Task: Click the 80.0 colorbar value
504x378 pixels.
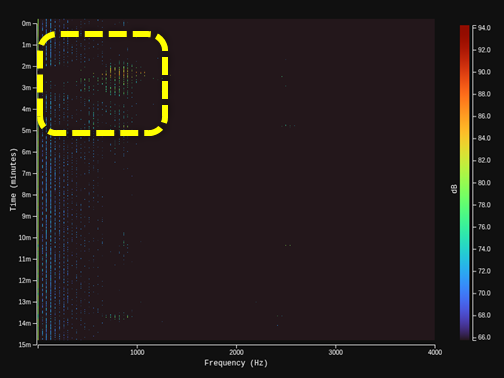Action: point(484,183)
